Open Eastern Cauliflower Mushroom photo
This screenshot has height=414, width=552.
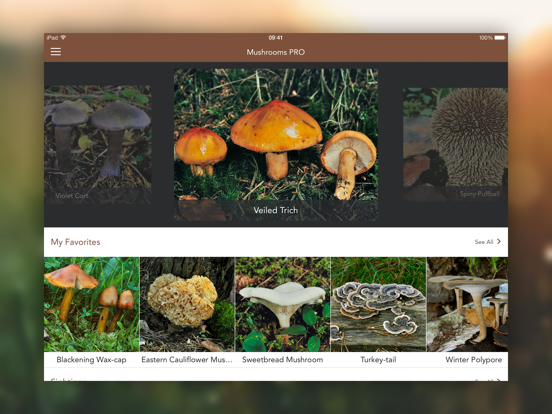(187, 304)
